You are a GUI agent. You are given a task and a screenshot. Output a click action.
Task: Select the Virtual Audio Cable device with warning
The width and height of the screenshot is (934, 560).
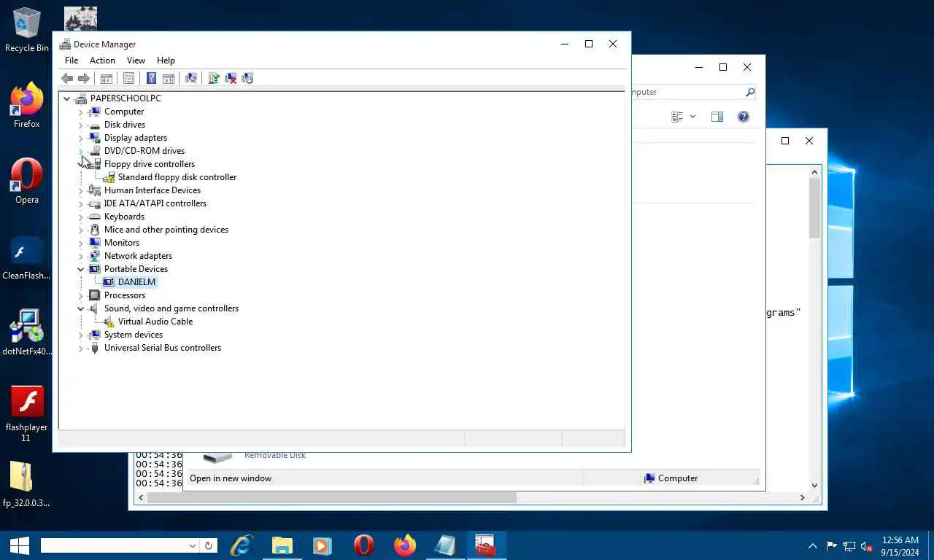coord(155,322)
